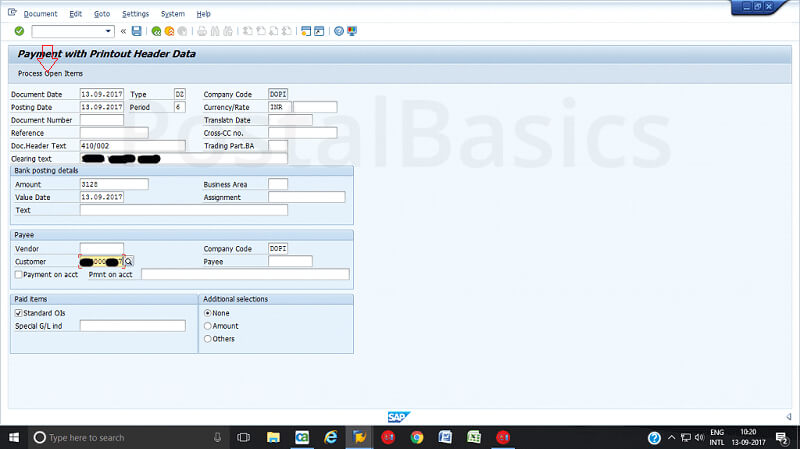The image size is (800, 449).
Task: Enable the Payment on acct checkbox
Action: coord(18,274)
